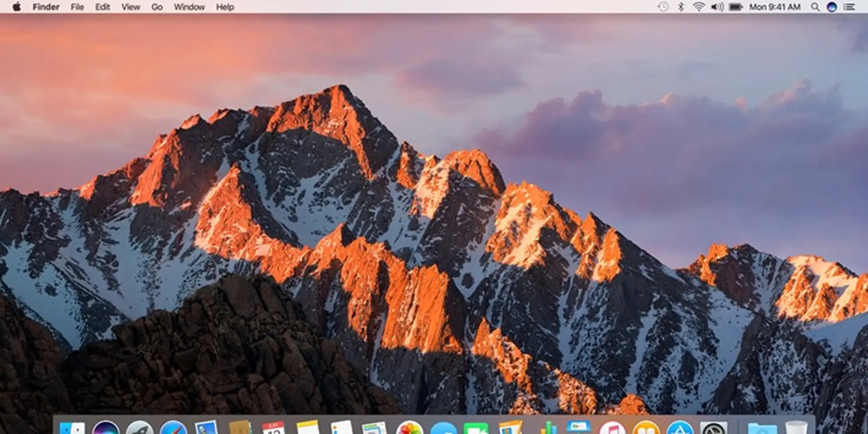This screenshot has height=434, width=868.
Task: Expand the Go menu
Action: (x=156, y=7)
